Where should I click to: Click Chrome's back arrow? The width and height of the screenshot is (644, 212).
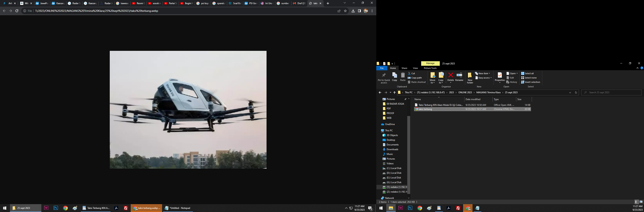4,11
